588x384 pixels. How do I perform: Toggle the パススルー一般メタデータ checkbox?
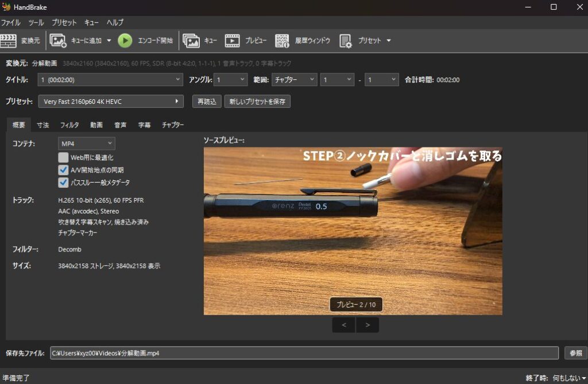pyautogui.click(x=63, y=183)
